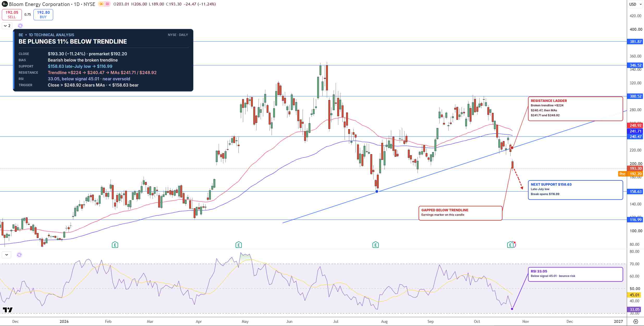This screenshot has height=326, width=644.
Task: Click the pink approximate data icon
Action: [107, 4]
